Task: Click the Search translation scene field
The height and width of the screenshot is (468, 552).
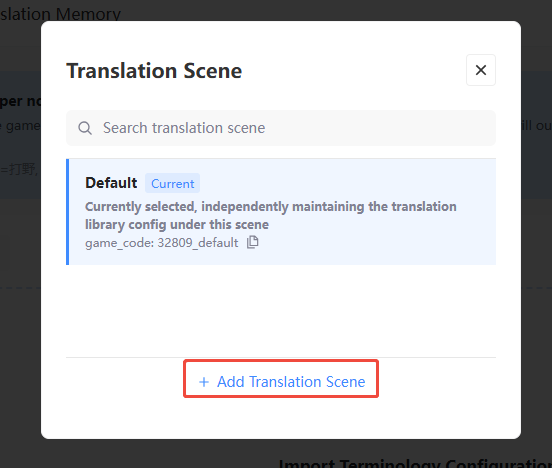Action: [281, 128]
